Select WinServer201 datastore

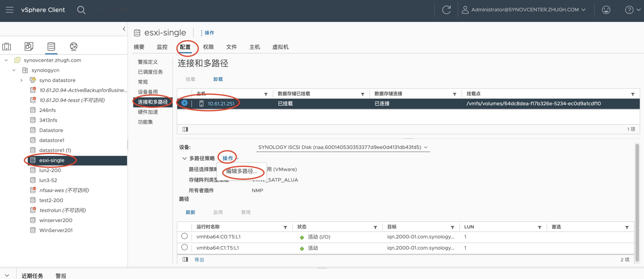click(56, 230)
